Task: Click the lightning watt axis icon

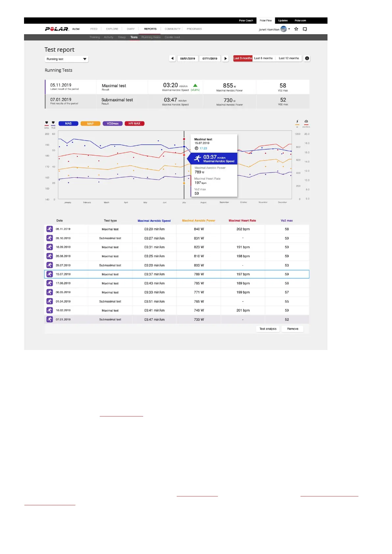Action: point(297,122)
